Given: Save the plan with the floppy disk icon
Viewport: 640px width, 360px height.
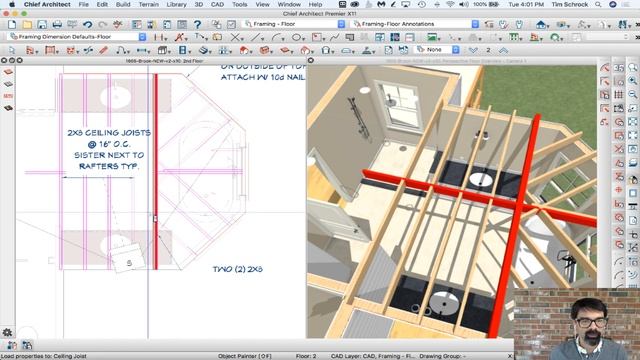Looking at the screenshot, I should [x=42, y=24].
